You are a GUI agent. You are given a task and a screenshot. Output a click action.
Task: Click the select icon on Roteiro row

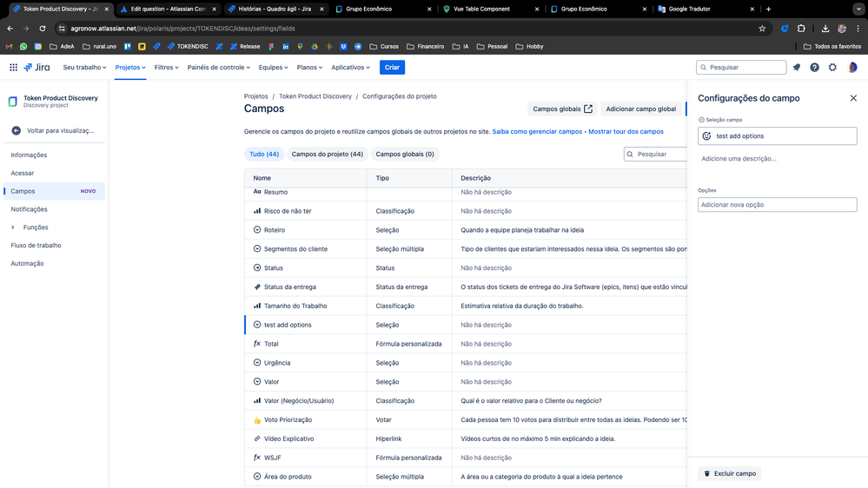click(257, 229)
